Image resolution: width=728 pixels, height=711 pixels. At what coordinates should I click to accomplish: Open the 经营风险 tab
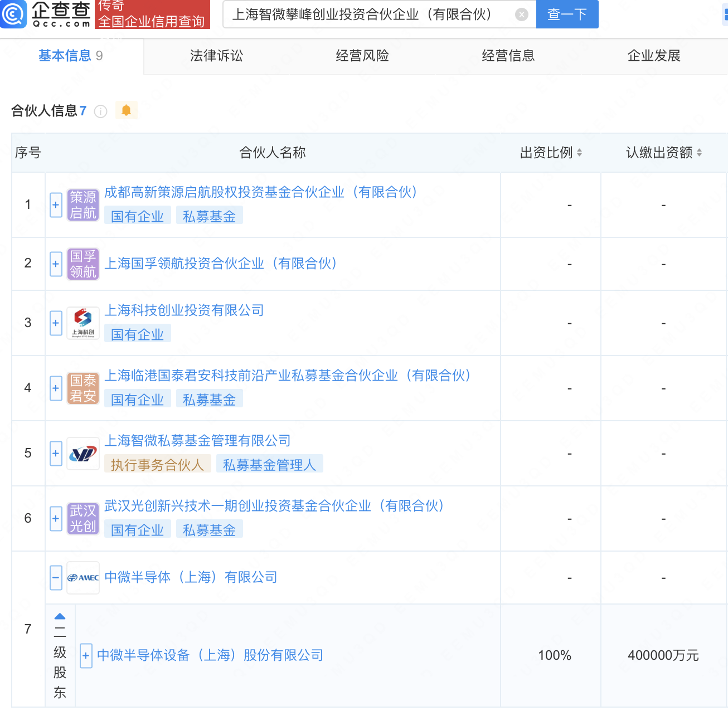pos(362,56)
